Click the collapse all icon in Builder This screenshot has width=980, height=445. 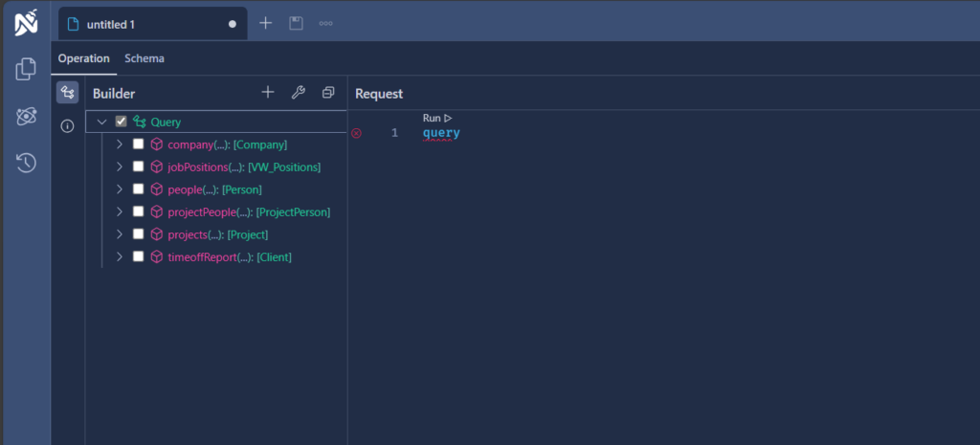pyautogui.click(x=328, y=93)
